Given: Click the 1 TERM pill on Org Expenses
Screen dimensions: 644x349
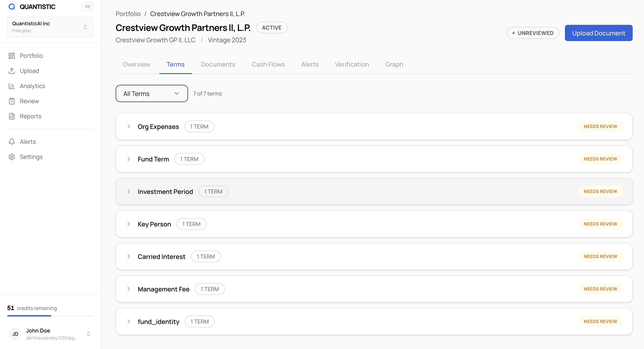Looking at the screenshot, I should (x=199, y=126).
